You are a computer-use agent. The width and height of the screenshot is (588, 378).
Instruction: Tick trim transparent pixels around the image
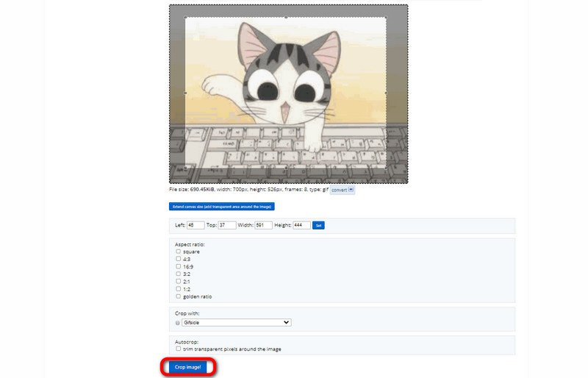click(x=178, y=349)
